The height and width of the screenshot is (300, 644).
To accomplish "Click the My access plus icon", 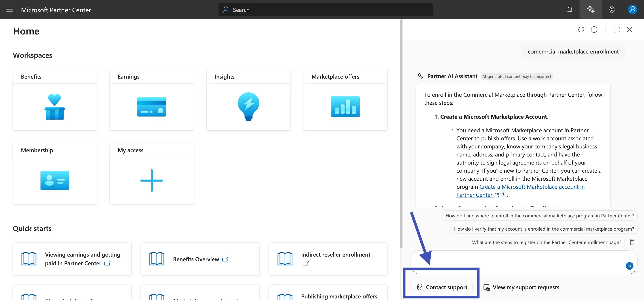I will [152, 180].
